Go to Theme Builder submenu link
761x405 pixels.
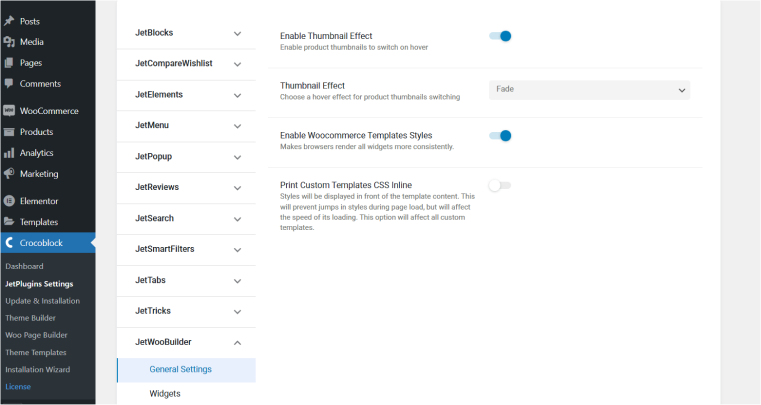click(x=31, y=318)
